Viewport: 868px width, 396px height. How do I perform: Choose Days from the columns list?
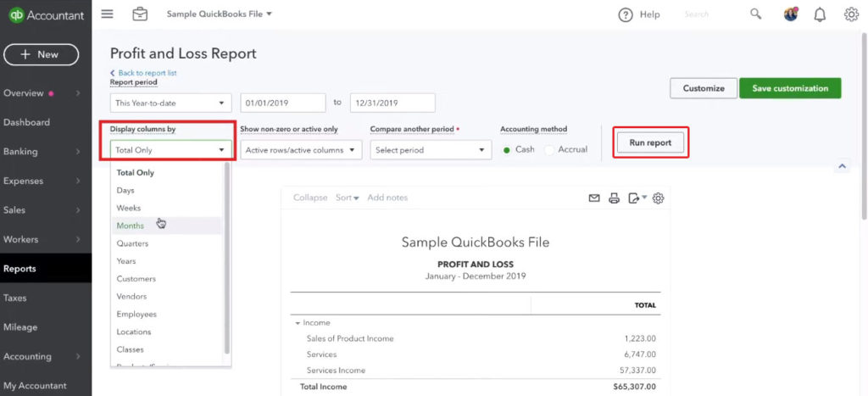tap(166, 191)
